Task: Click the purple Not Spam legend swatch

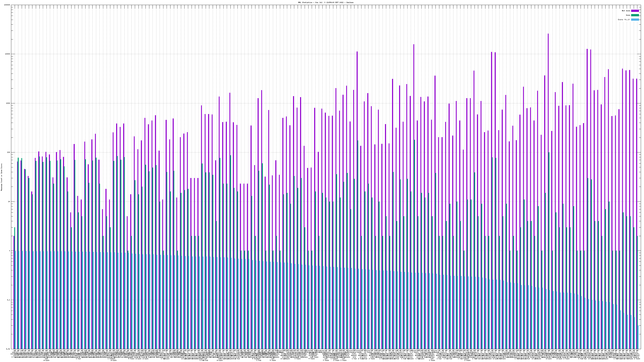Action: [x=635, y=11]
